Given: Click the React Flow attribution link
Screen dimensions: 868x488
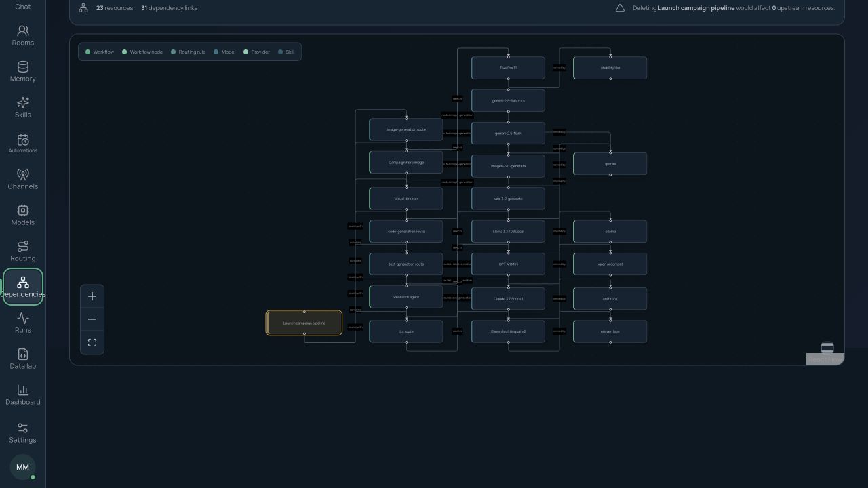Looking at the screenshot, I should (x=824, y=360).
